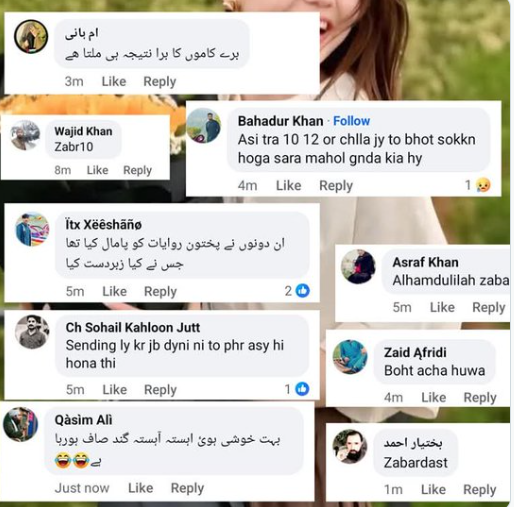Open Bahadur Khan's profile picture

[x=203, y=125]
